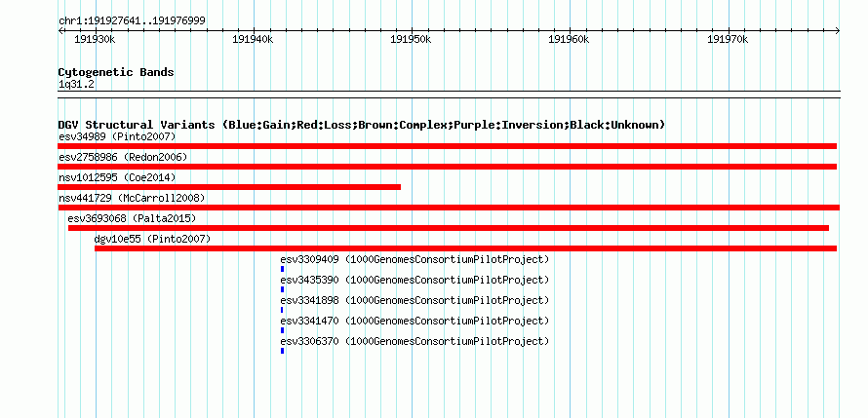Click the esv3693068 (Palta2015) label
The width and height of the screenshot is (868, 418).
pos(132,218)
